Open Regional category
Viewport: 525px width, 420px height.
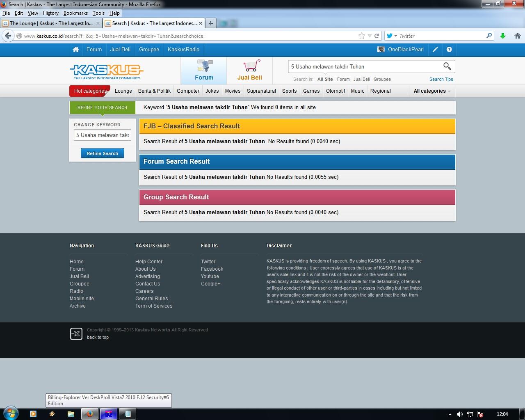(x=381, y=91)
